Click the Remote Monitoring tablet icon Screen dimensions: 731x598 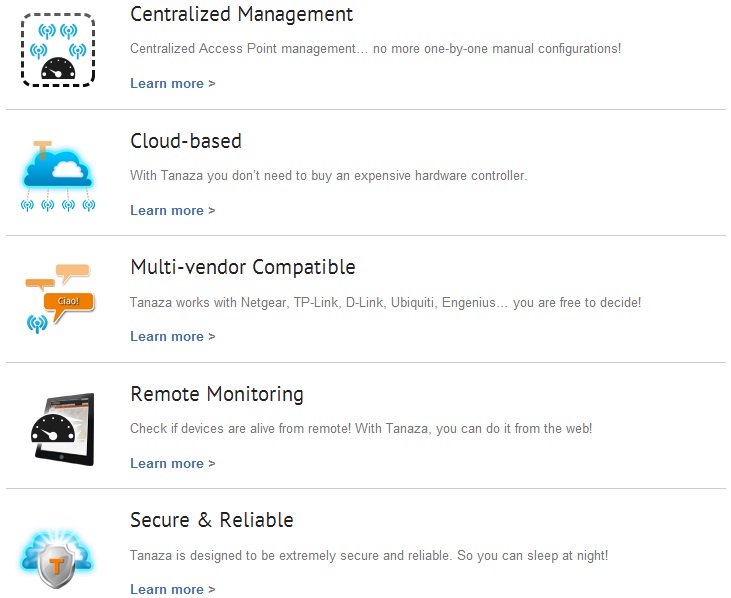(63, 429)
